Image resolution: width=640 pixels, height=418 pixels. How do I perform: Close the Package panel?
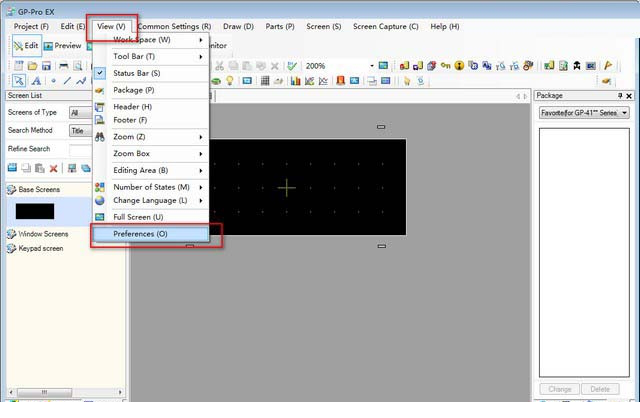[629, 96]
